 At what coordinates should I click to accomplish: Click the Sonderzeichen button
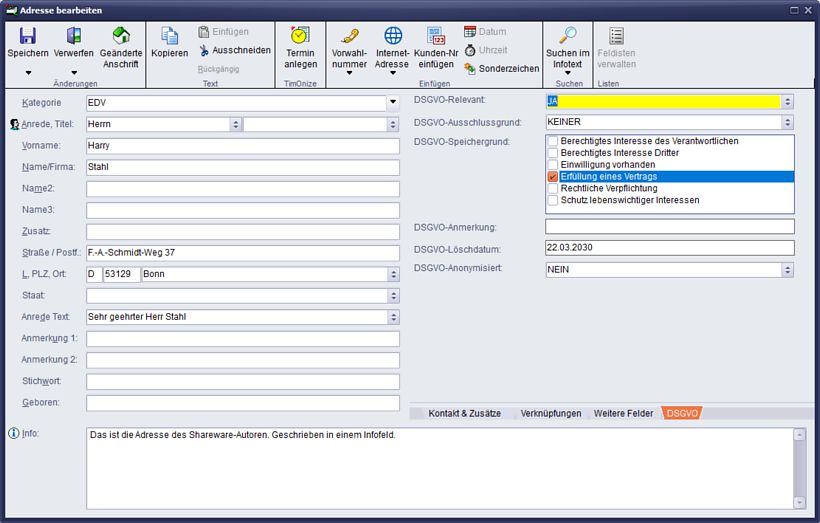tap(501, 68)
